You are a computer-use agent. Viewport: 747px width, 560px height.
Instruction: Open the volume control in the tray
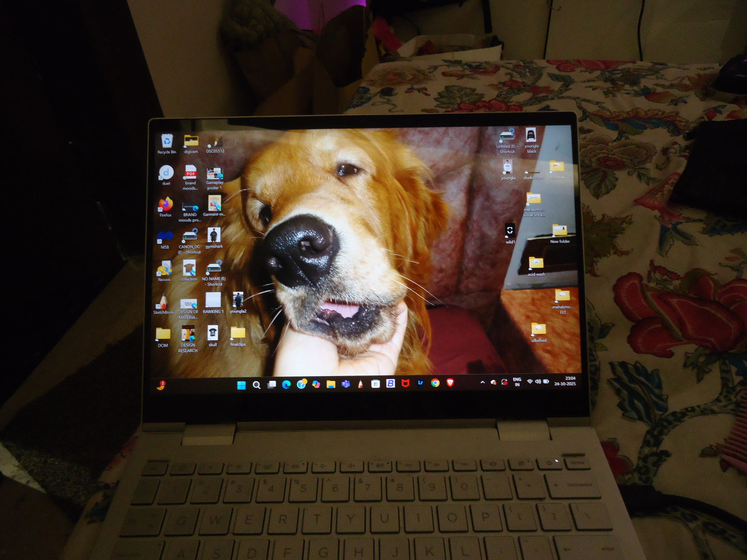(538, 381)
